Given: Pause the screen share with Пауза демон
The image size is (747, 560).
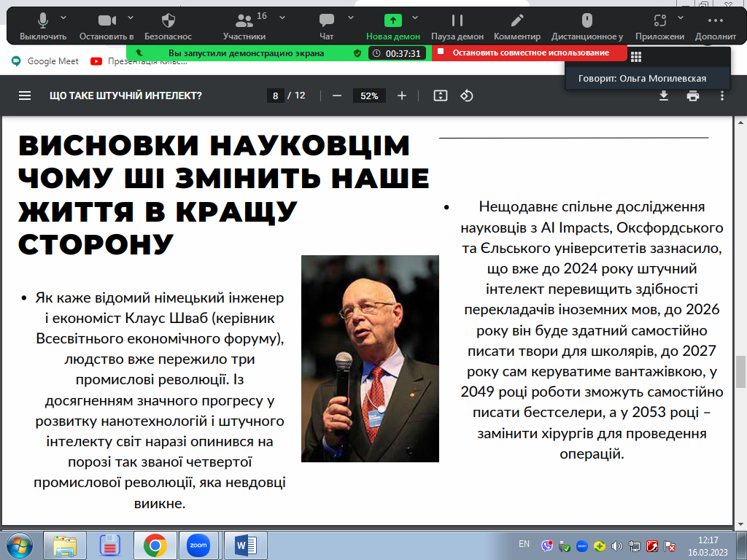Looking at the screenshot, I should click(457, 26).
